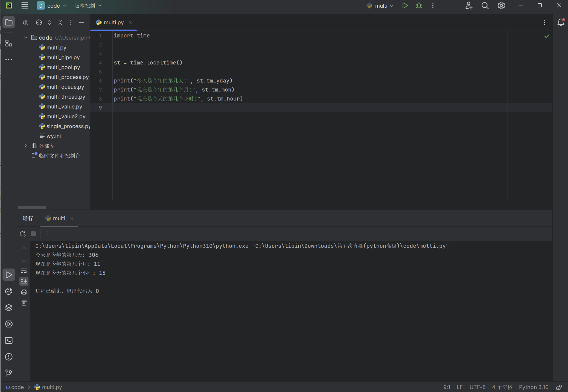Change UTF-8 file encoding
The image size is (568, 392).
click(477, 387)
